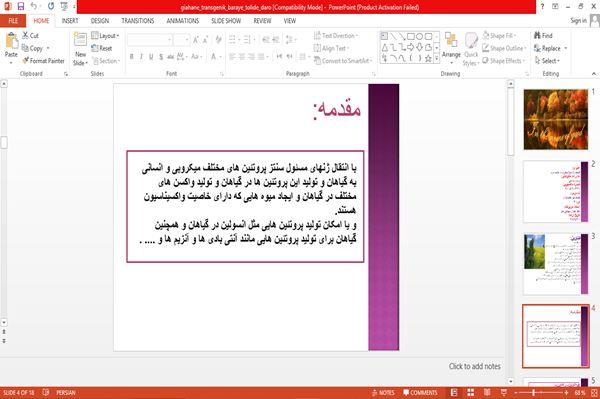Viewport: 600px width, 399px height.
Task: Open PowerPoint Help question mark
Action: (x=542, y=7)
